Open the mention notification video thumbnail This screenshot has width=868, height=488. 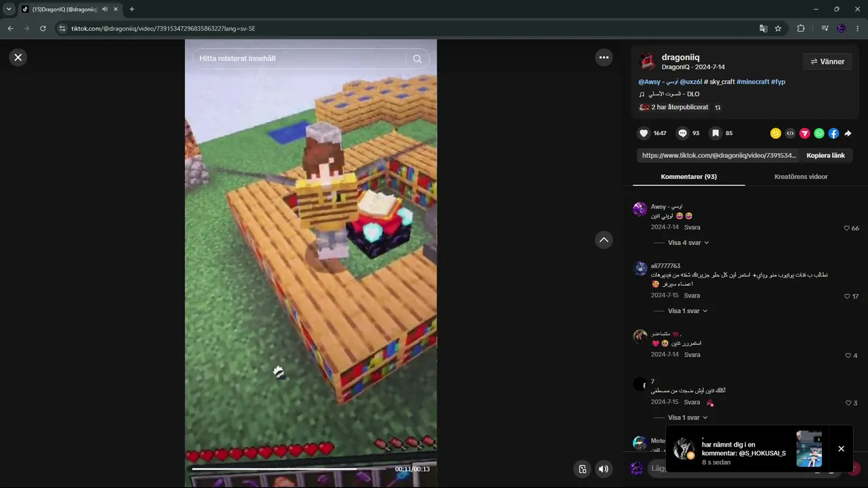pos(809,449)
